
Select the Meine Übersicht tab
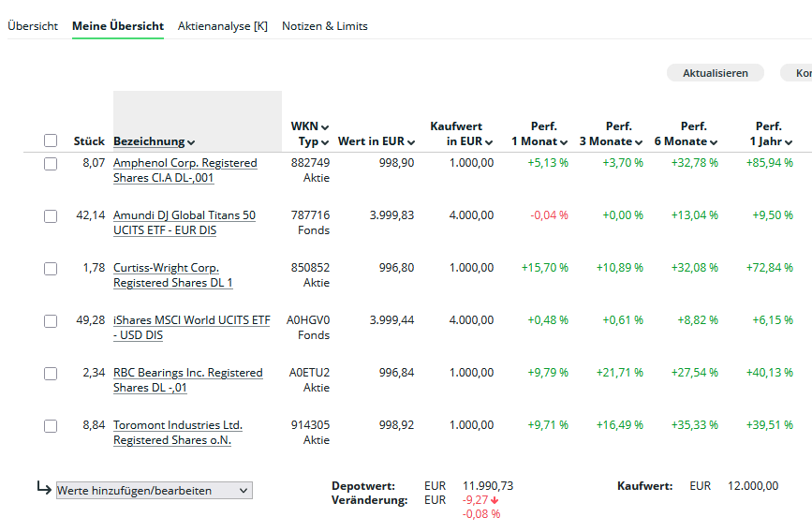pos(118,26)
